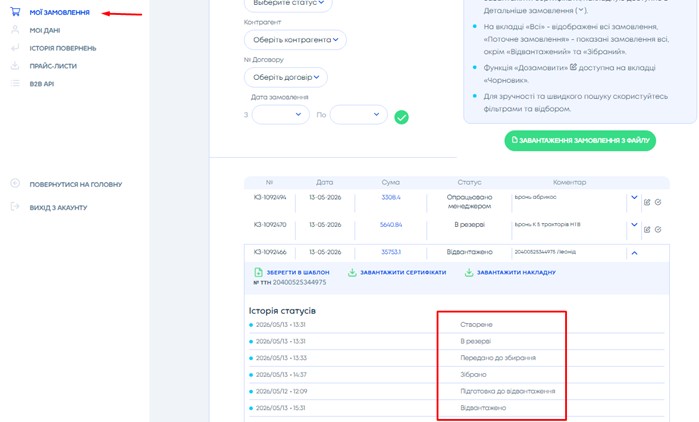The image size is (699, 422).
Task: Click download icon beside ЗАВАНТАЖИТИ СЕРТИФІКАТИ
Action: (352, 272)
